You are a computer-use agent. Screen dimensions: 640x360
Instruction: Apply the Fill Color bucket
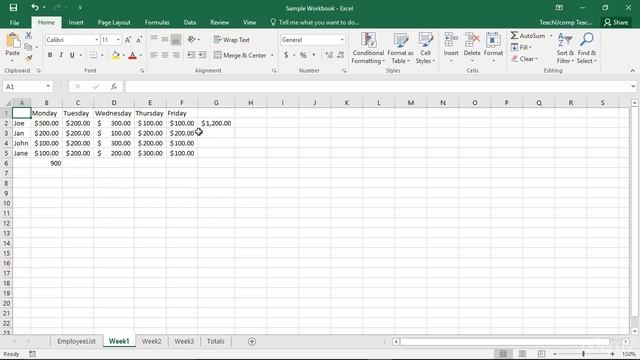116,55
